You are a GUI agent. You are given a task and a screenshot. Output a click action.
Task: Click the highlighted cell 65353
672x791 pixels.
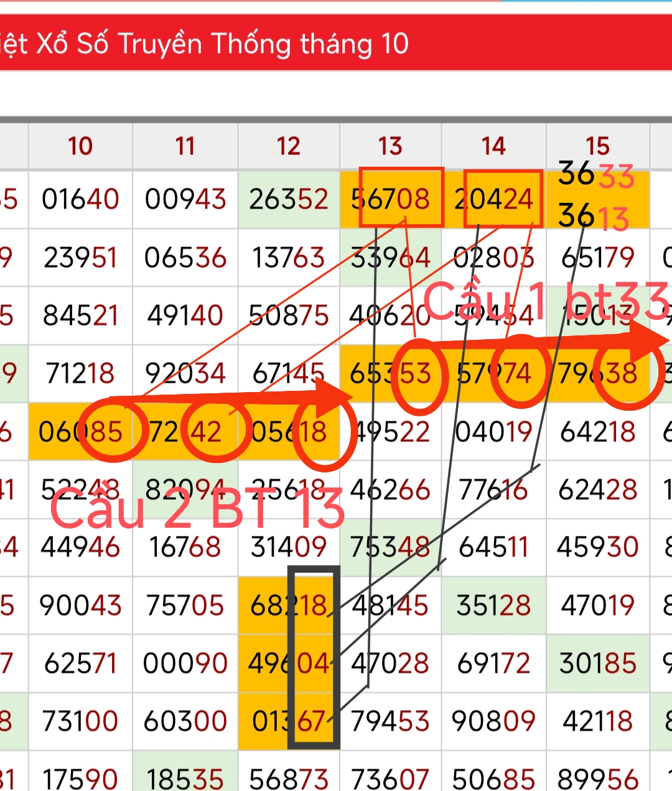click(x=391, y=374)
